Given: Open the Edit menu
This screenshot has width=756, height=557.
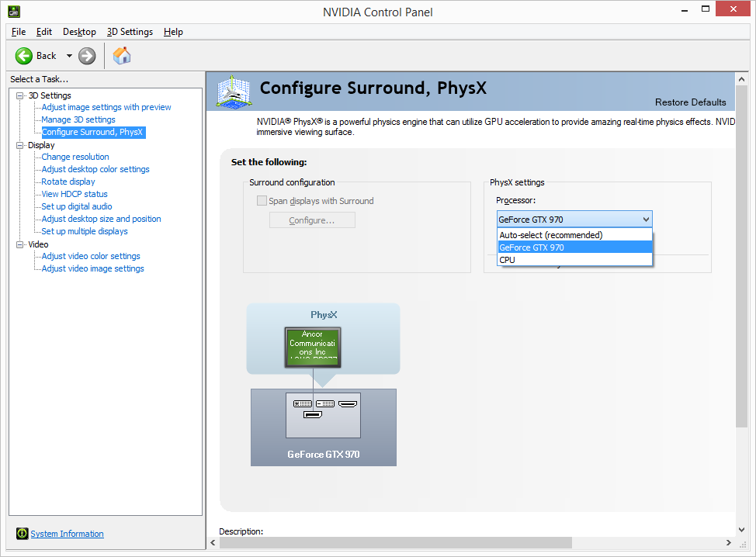Looking at the screenshot, I should coord(44,32).
